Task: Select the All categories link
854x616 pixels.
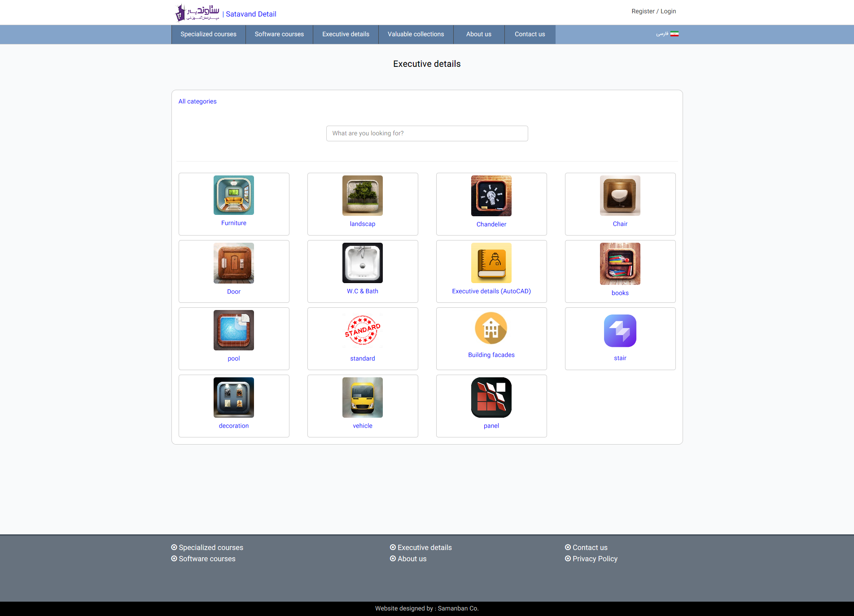Action: pyautogui.click(x=197, y=101)
